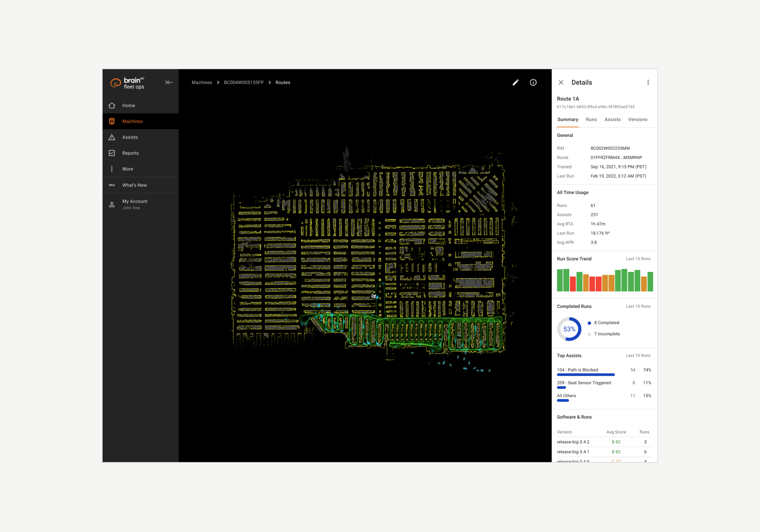This screenshot has height=532, width=760.
Task: Switch to the Runs tab
Action: (591, 120)
